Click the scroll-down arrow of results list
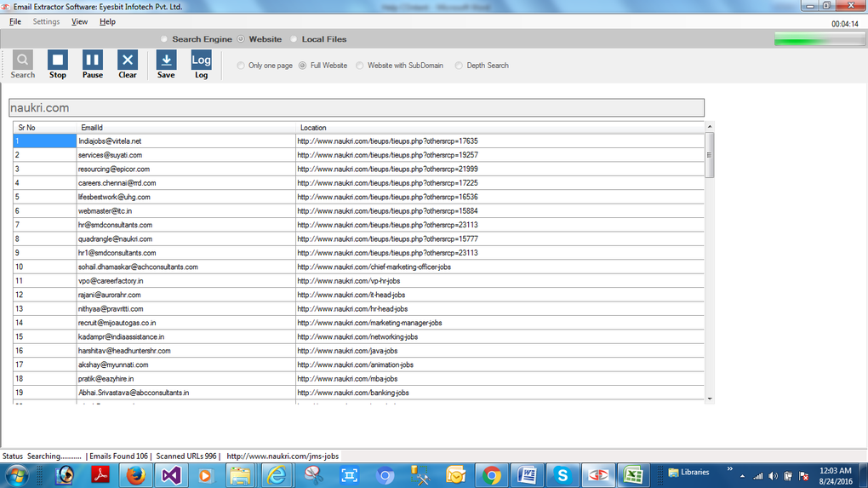 point(710,399)
